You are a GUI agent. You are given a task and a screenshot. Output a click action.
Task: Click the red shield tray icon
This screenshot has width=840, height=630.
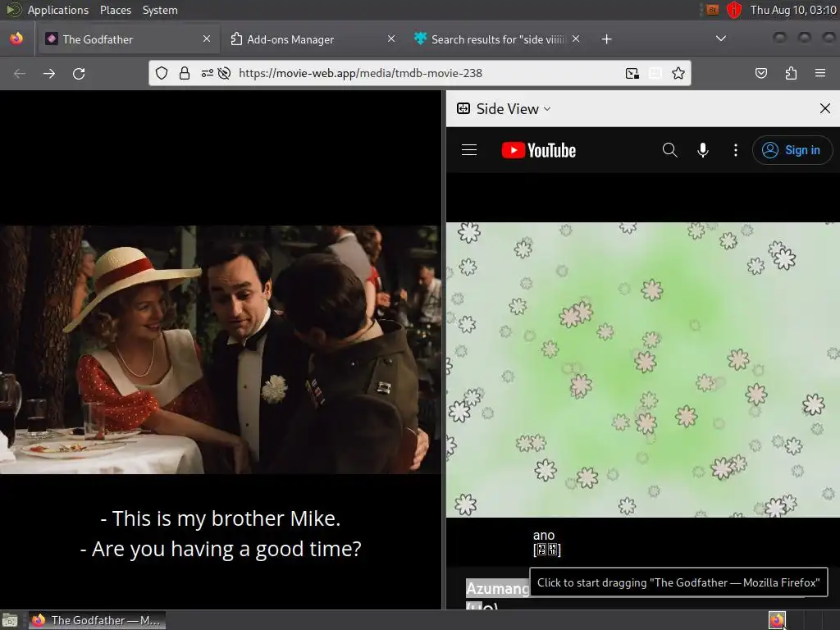point(734,10)
